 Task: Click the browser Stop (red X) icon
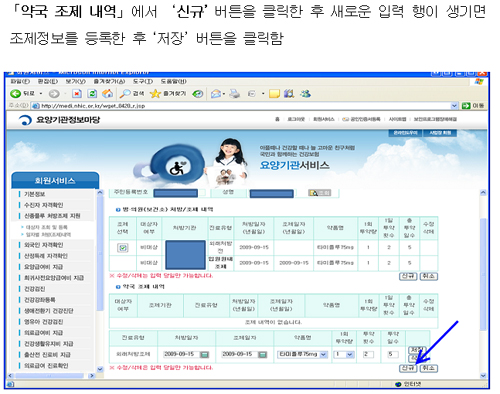pyautogui.click(x=77, y=94)
